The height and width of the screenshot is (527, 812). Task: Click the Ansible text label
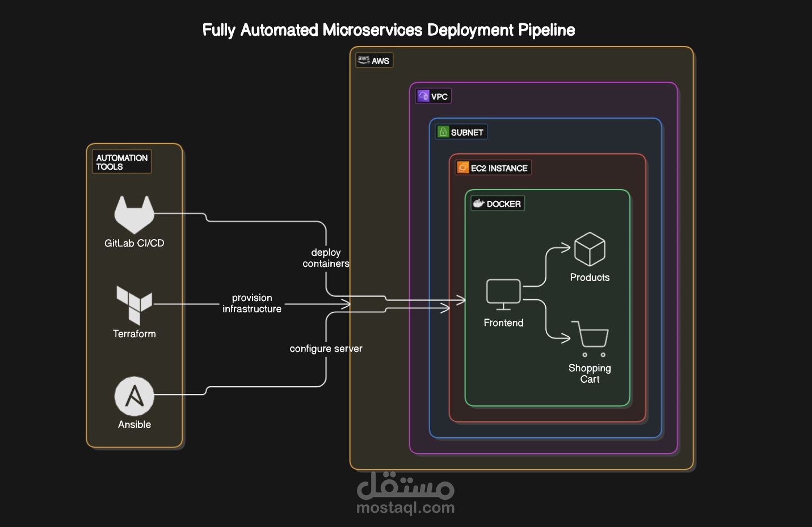click(134, 424)
